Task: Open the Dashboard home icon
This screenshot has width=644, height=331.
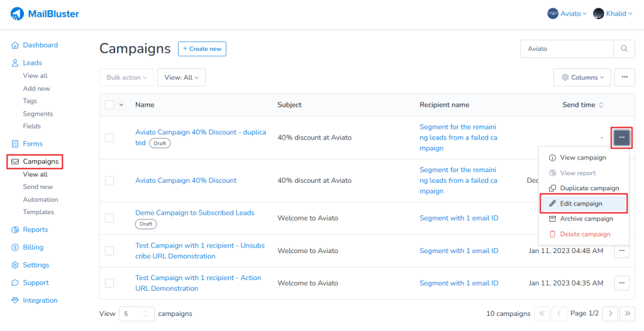Action: click(15, 45)
